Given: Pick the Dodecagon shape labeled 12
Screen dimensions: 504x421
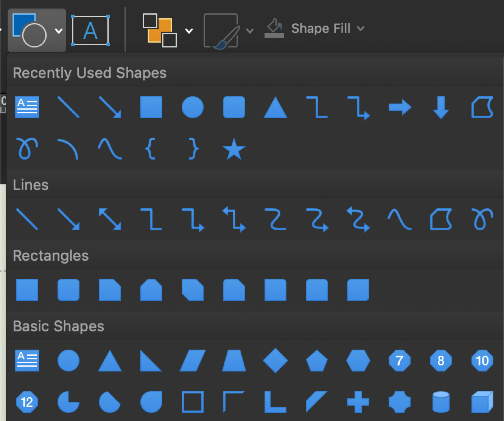Looking at the screenshot, I should click(x=27, y=402).
